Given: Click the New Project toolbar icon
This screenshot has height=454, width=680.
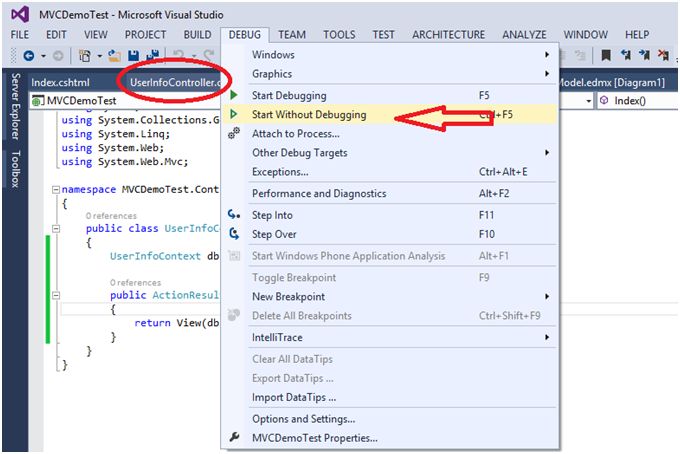Looking at the screenshot, I should (85, 56).
